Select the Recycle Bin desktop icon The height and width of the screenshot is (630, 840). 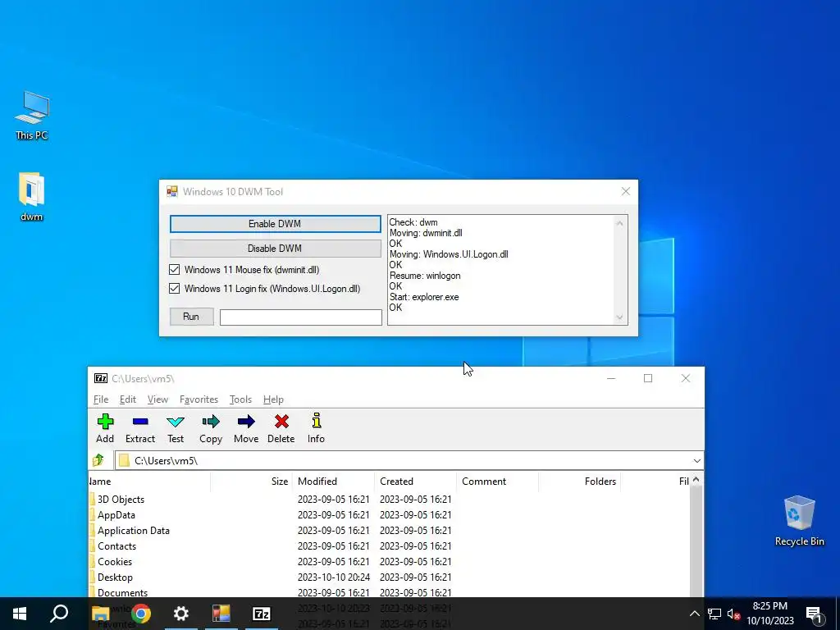(x=799, y=521)
